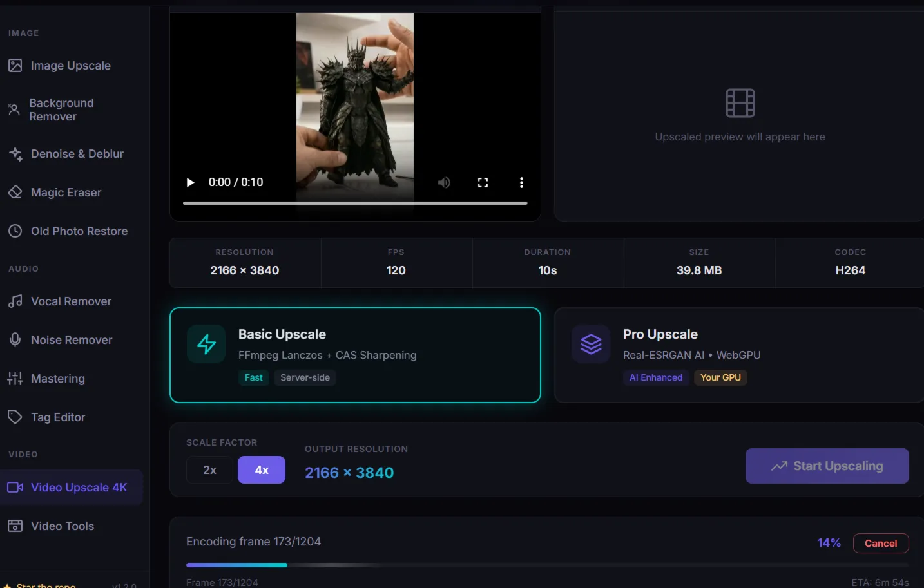The image size is (924, 588).
Task: Click the file size 39.8 MB
Action: (699, 270)
